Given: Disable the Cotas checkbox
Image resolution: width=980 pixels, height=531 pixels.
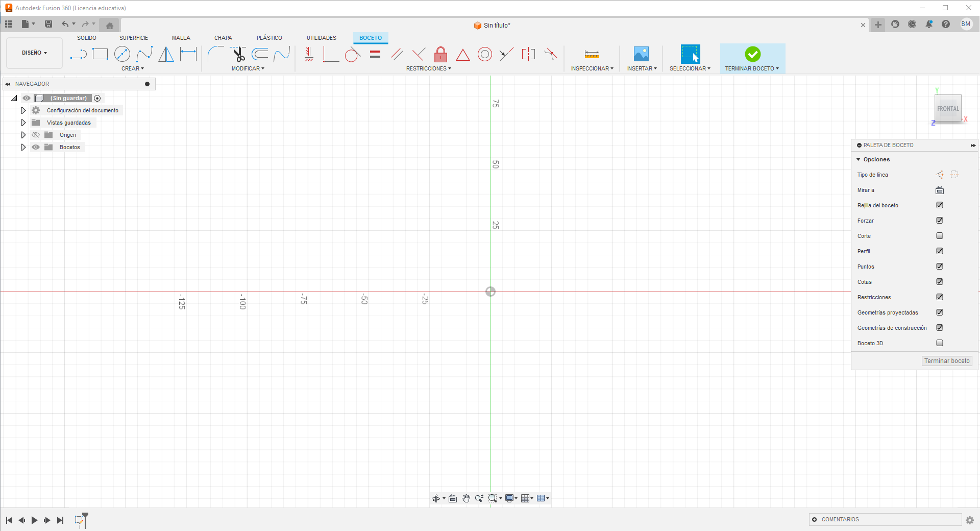Looking at the screenshot, I should [940, 282].
